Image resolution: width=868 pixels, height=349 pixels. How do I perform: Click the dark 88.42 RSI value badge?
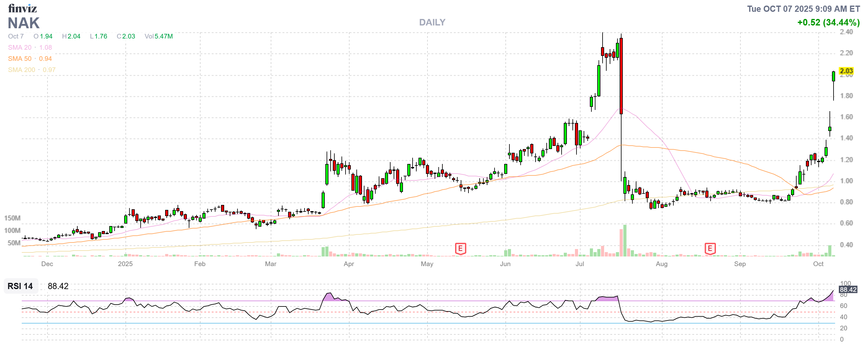848,289
